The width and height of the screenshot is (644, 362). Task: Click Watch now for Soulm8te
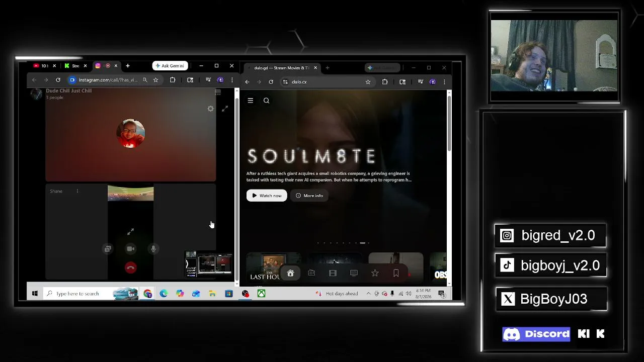tap(267, 196)
